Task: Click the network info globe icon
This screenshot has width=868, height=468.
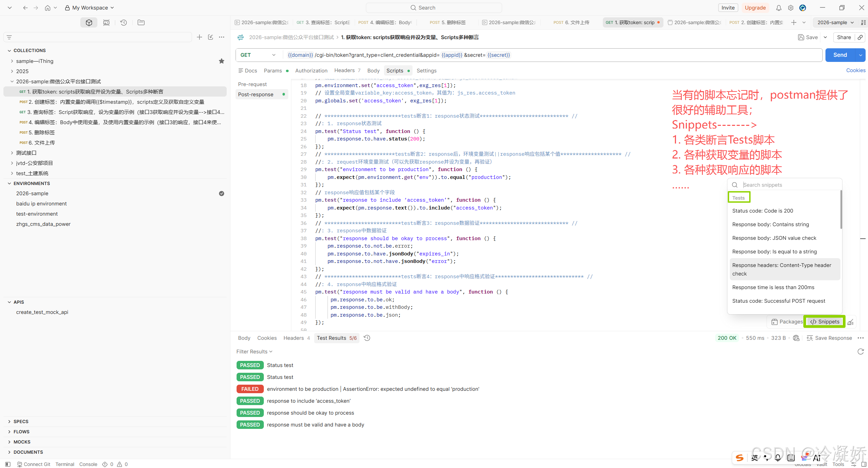Action: 796,338
